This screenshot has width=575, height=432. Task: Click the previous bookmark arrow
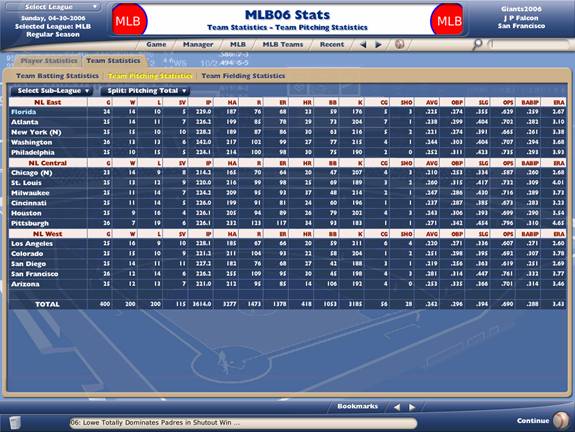pos(397,407)
